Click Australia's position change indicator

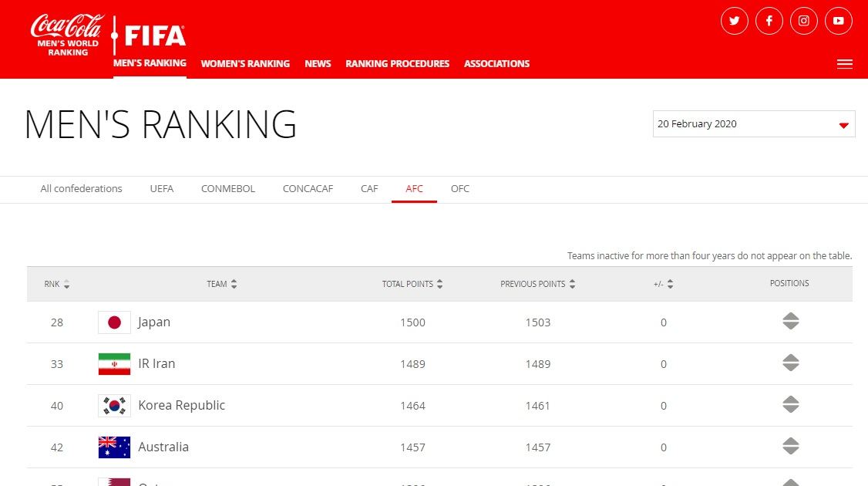click(790, 447)
